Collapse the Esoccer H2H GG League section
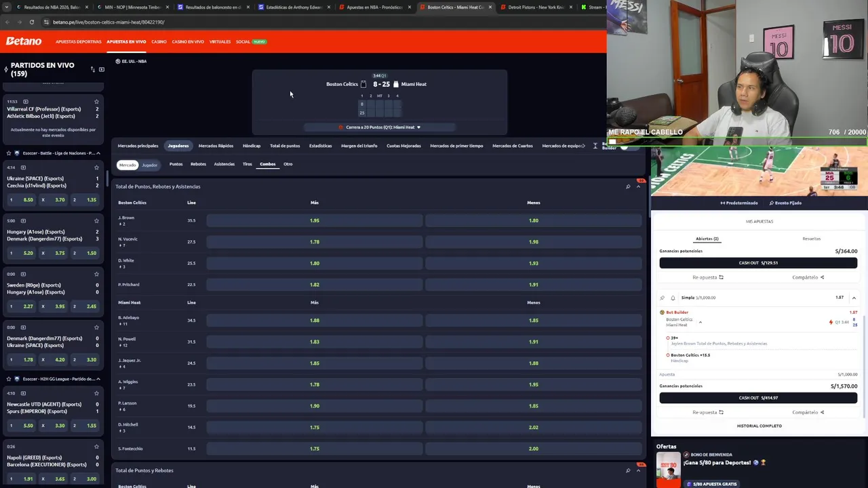The image size is (868, 488). coord(98,379)
